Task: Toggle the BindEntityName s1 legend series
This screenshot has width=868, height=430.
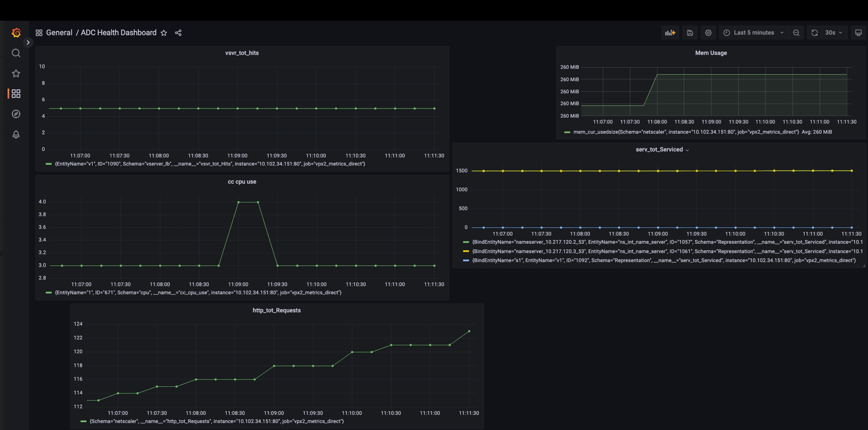Action: pyautogui.click(x=664, y=261)
